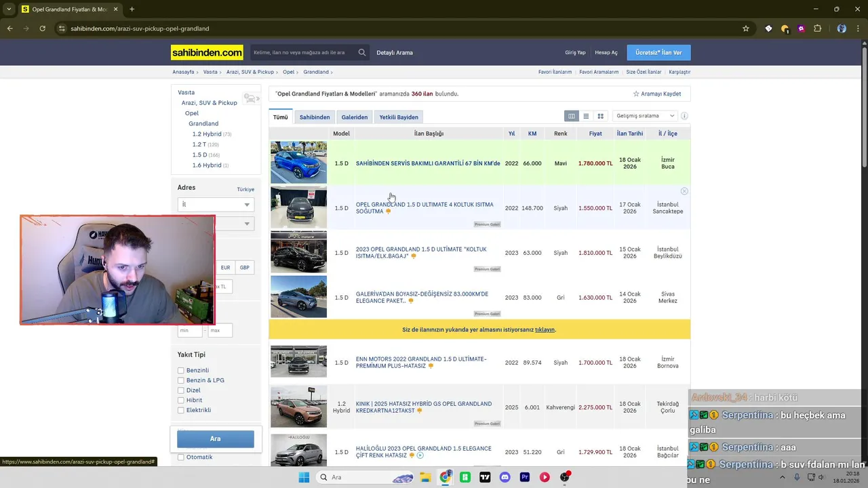Click the Ara search button in the filter panel

tap(216, 439)
